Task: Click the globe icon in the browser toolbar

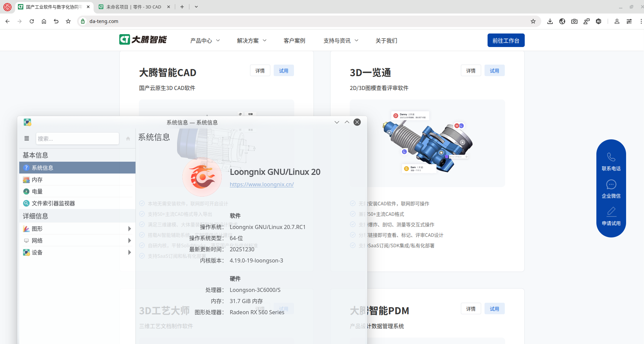Action: tap(562, 21)
